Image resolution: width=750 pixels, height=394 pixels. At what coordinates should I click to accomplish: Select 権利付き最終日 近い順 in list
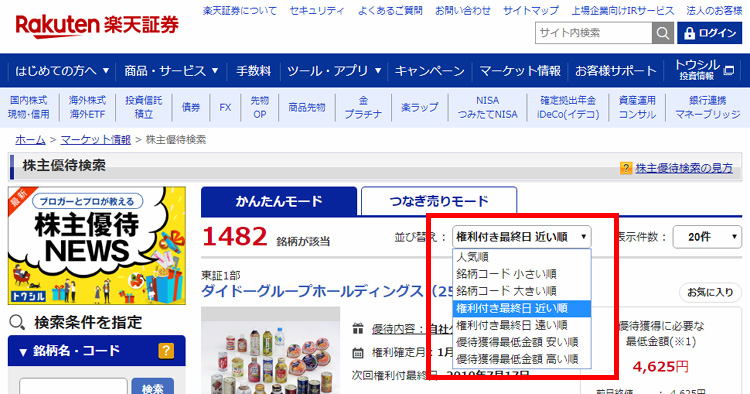521,308
